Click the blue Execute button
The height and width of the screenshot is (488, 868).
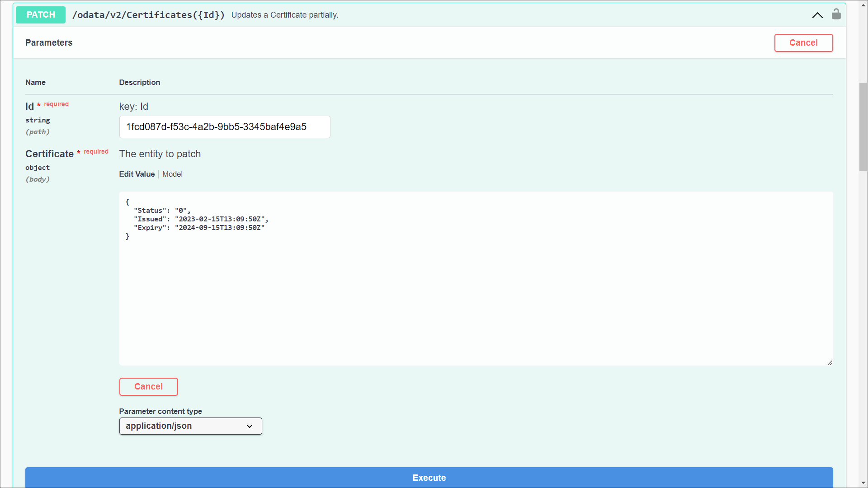coord(429,477)
